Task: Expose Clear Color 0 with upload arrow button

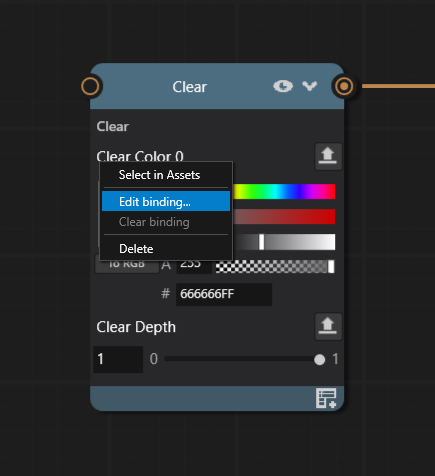Action: click(x=328, y=156)
